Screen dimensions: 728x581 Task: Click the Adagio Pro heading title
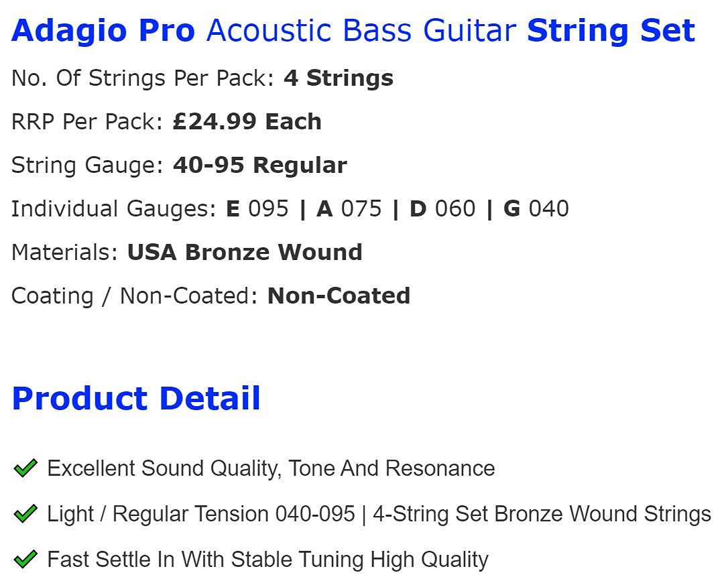103,31
